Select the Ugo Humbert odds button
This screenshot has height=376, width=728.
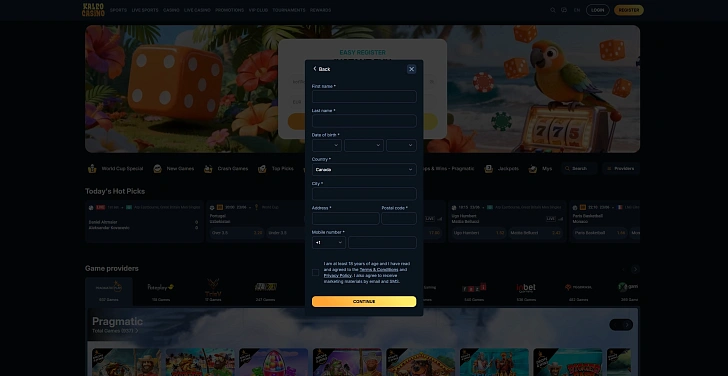pos(478,233)
